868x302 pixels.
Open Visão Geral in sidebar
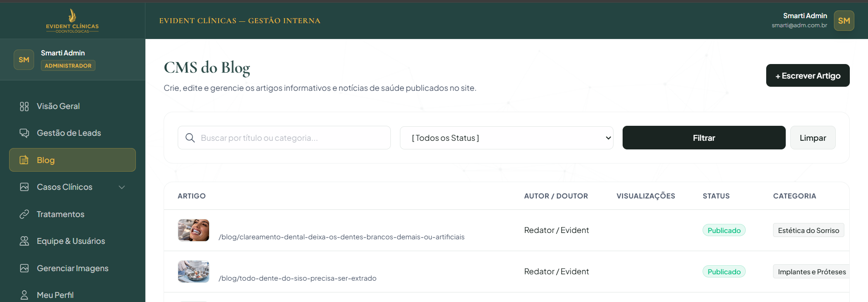tap(72, 106)
